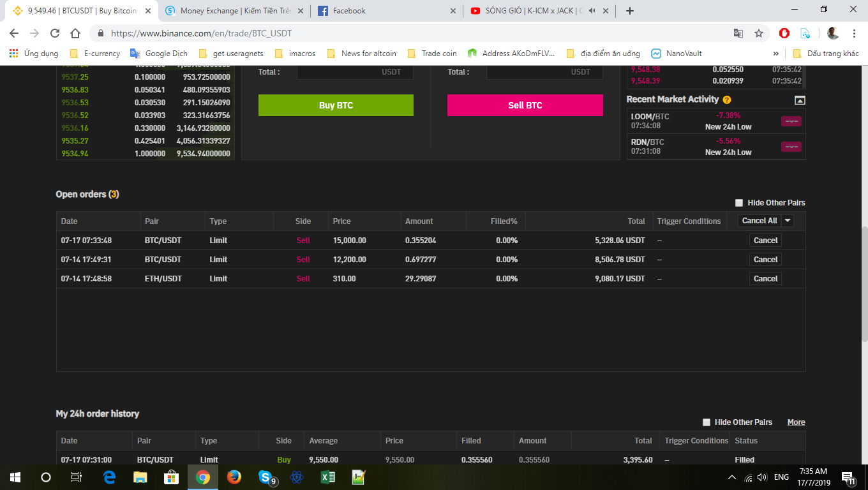Click the Recent Market Activity help icon
Viewport: 868px width, 490px height.
(727, 100)
